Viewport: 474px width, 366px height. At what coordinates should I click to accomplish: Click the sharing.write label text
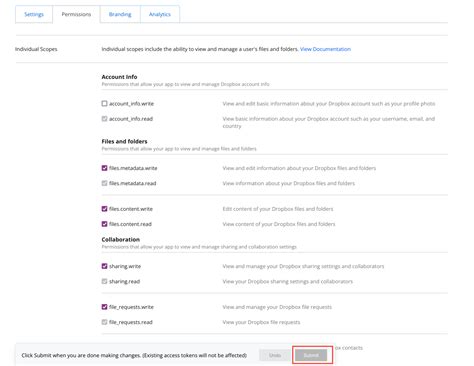point(125,266)
